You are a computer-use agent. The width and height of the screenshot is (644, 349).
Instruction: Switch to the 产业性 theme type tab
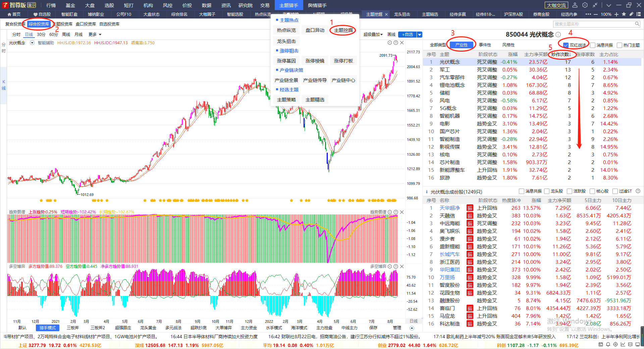tap(462, 45)
